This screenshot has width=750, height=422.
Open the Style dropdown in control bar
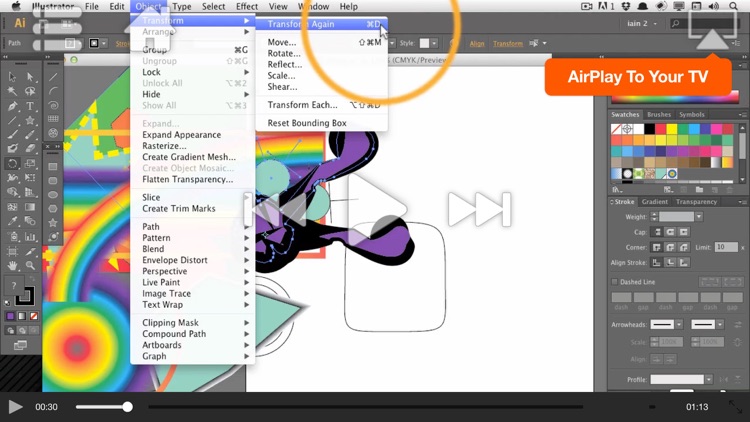click(x=434, y=43)
